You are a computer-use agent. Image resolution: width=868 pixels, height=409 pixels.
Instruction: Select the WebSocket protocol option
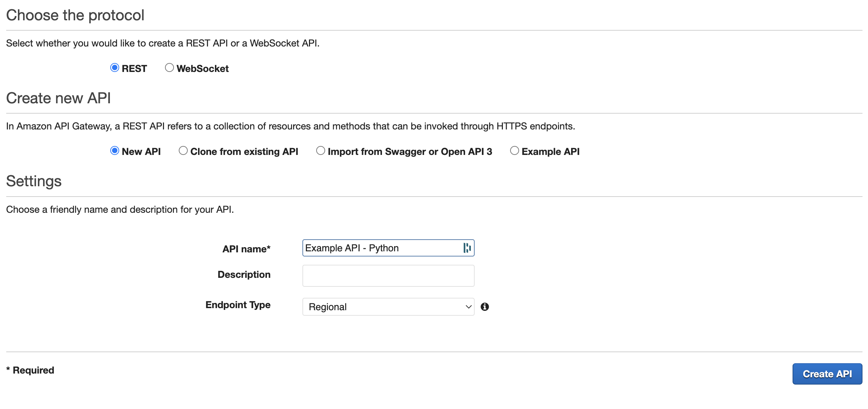point(169,67)
